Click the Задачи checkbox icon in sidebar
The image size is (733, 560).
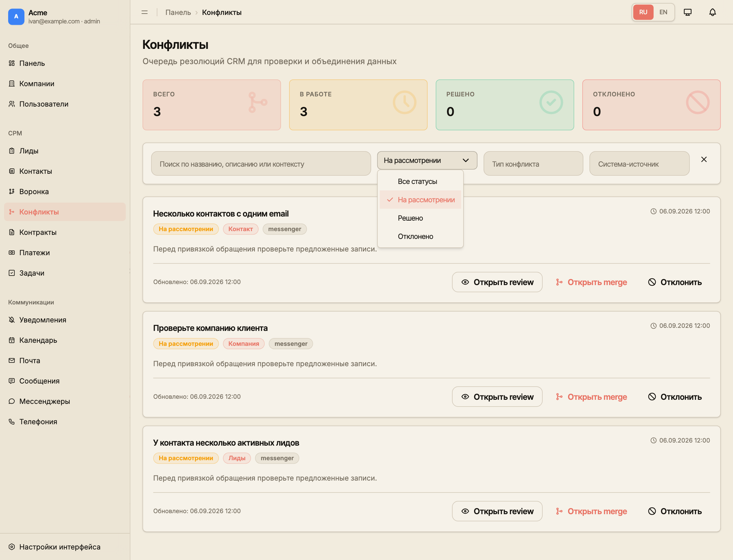click(x=12, y=273)
